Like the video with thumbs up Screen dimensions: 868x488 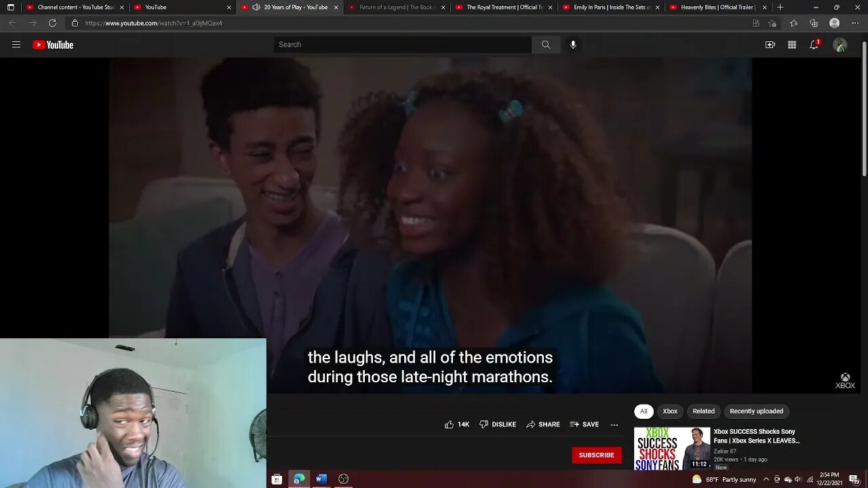tap(457, 424)
